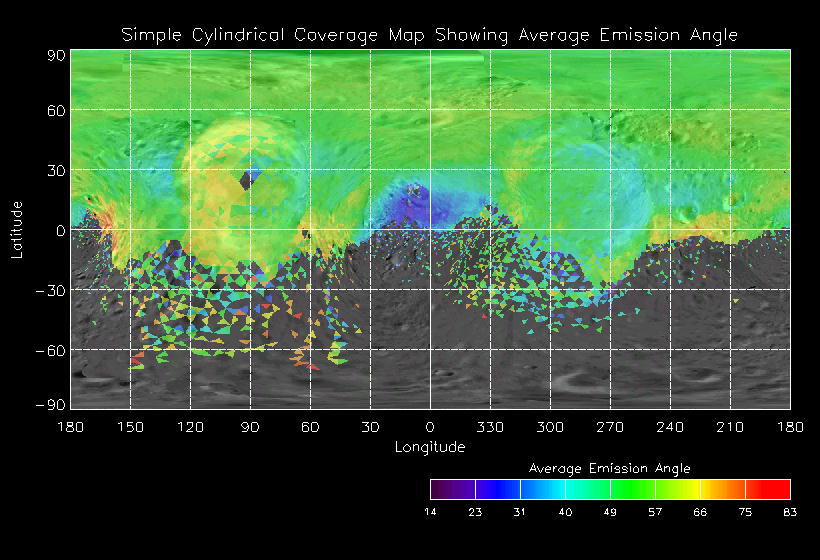This screenshot has height=560, width=820.
Task: Click the 90 latitude tick label at the top left
Action: coord(56,56)
